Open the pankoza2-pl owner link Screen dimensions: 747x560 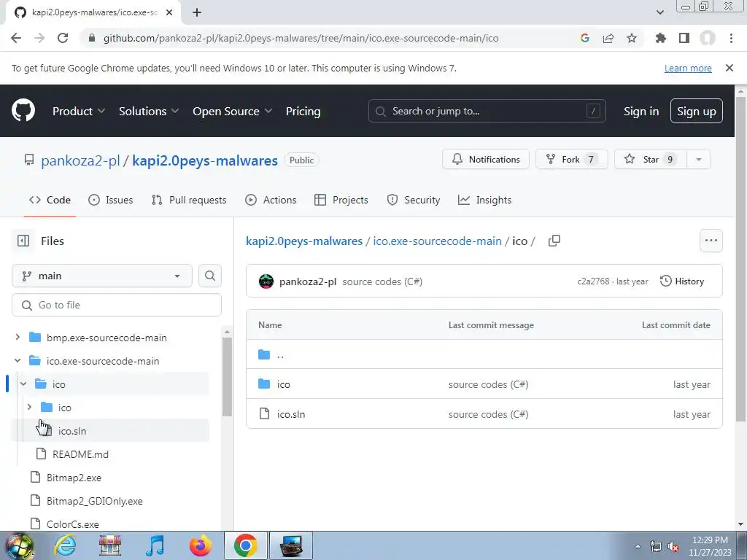[80, 160]
